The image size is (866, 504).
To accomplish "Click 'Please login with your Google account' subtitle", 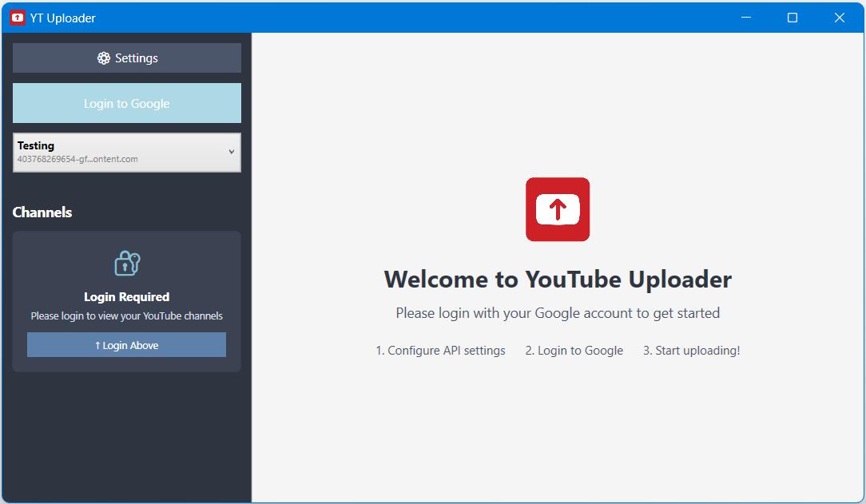I will (x=558, y=313).
